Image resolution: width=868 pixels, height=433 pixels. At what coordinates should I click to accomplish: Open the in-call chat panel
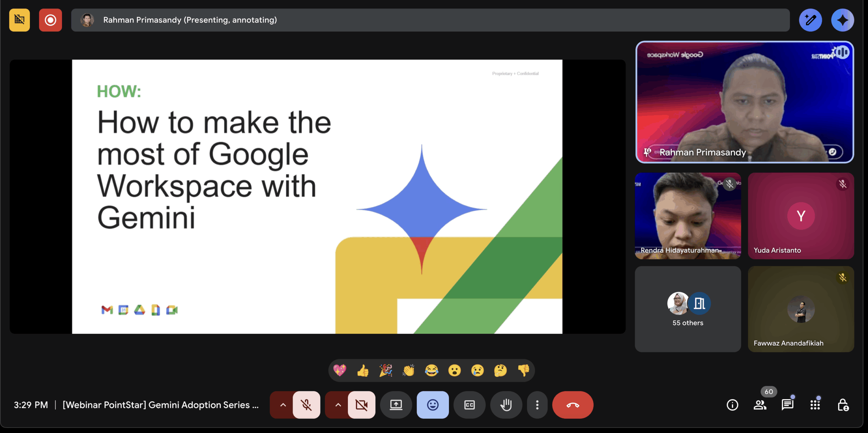point(787,405)
